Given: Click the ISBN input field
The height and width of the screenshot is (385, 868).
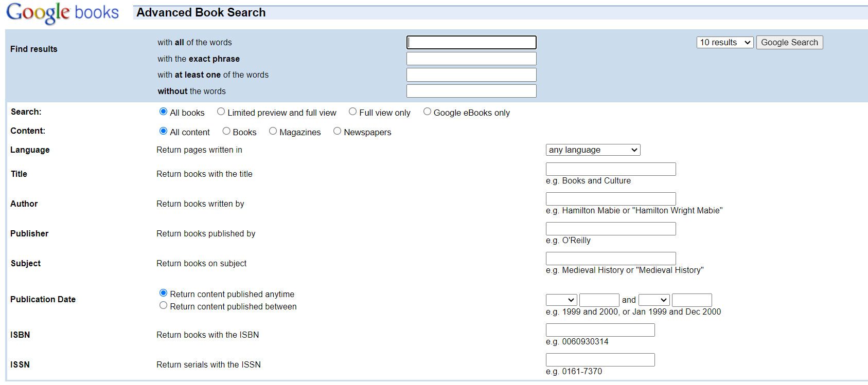Looking at the screenshot, I should (600, 330).
